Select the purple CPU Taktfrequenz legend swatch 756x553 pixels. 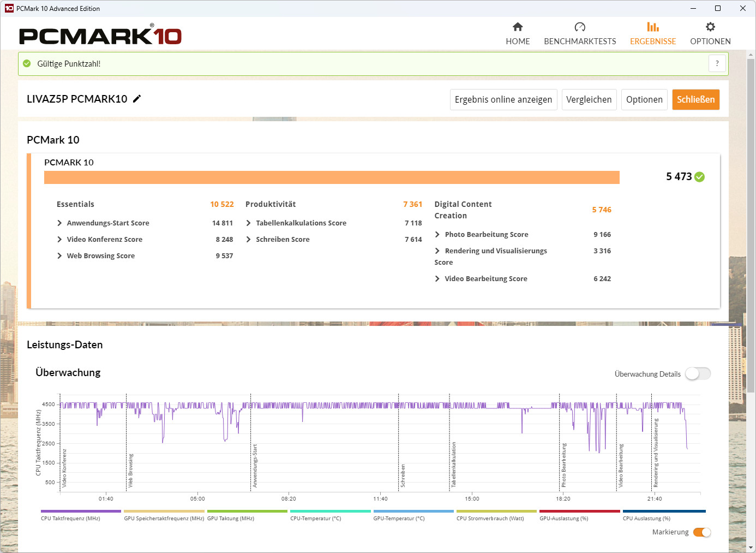click(x=80, y=511)
